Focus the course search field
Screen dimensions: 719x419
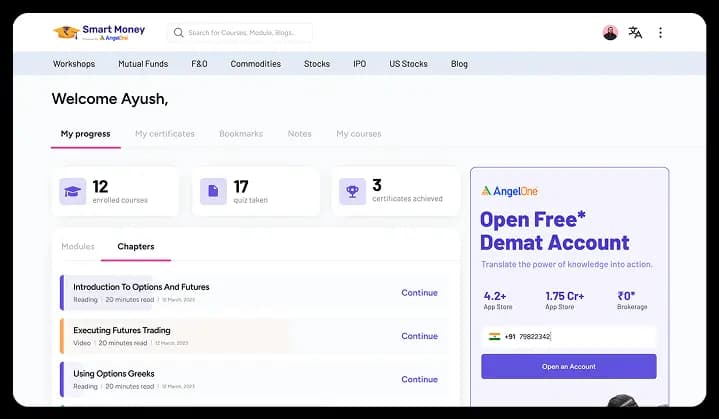[x=240, y=33]
